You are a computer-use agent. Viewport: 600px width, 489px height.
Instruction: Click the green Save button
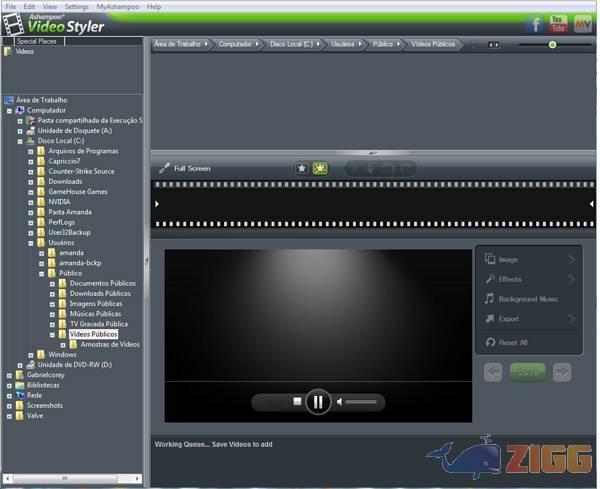pos(527,372)
